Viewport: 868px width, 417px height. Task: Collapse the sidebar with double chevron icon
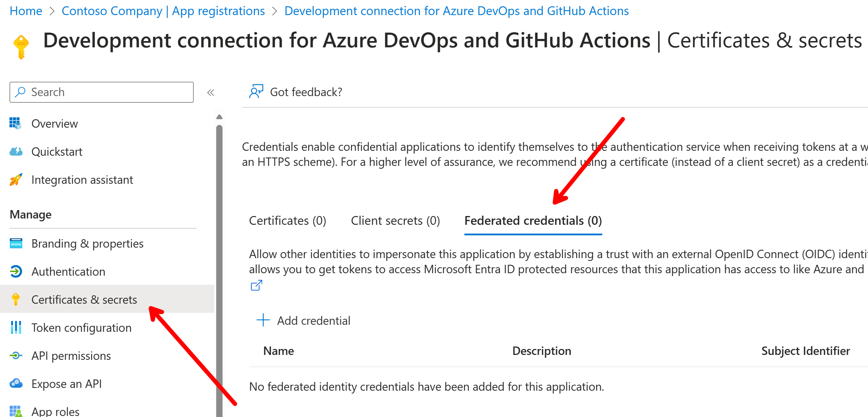click(211, 93)
